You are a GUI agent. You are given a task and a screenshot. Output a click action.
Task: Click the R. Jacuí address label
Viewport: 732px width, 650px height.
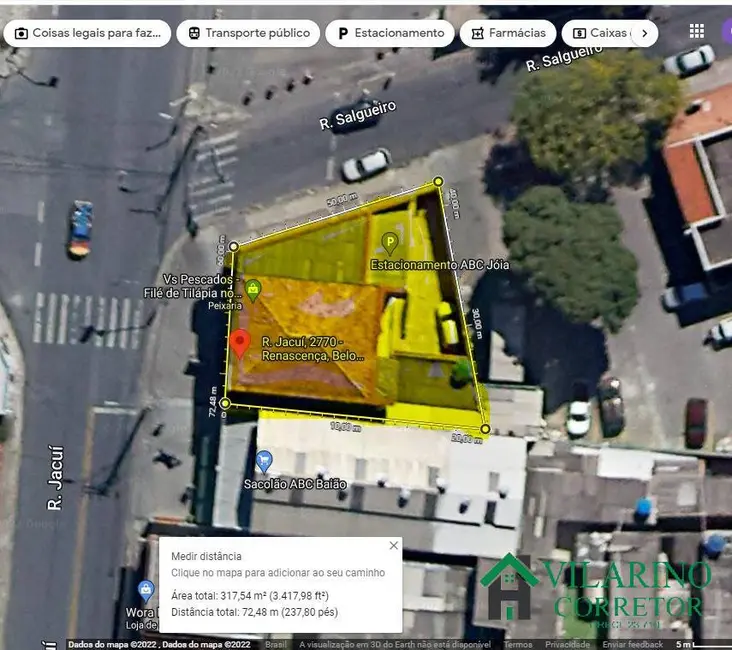point(313,348)
